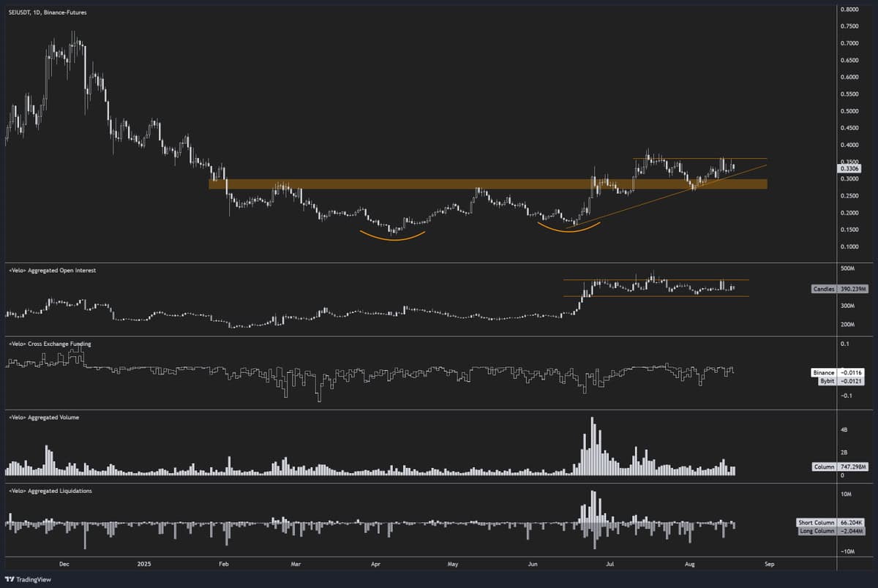Select the Cross Exchange Funding indicator label
The height and width of the screenshot is (588, 878).
49,343
